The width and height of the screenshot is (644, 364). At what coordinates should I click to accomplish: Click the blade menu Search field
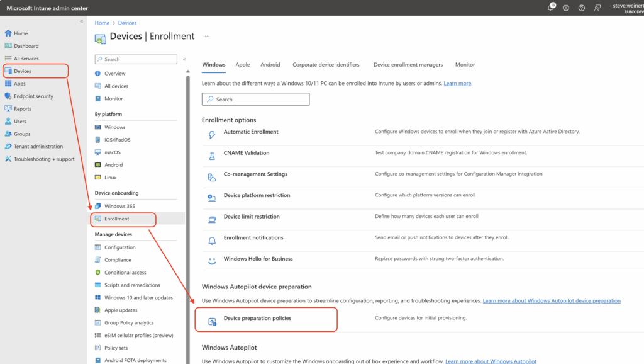136,59
